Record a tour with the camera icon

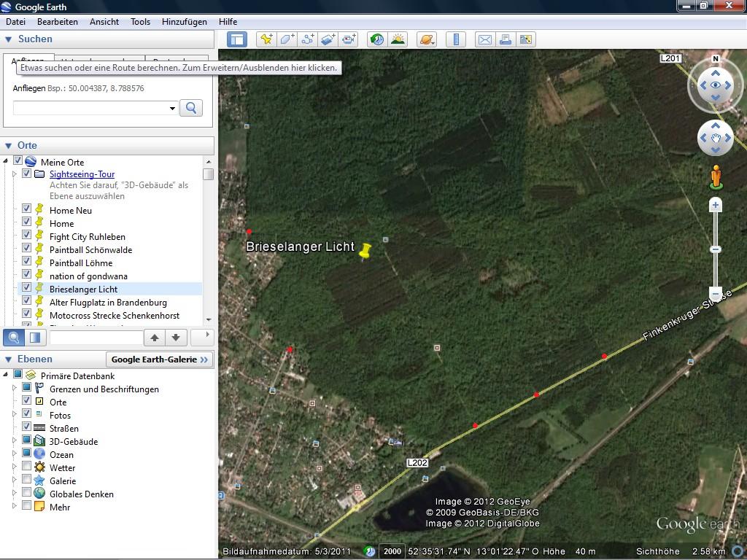348,39
